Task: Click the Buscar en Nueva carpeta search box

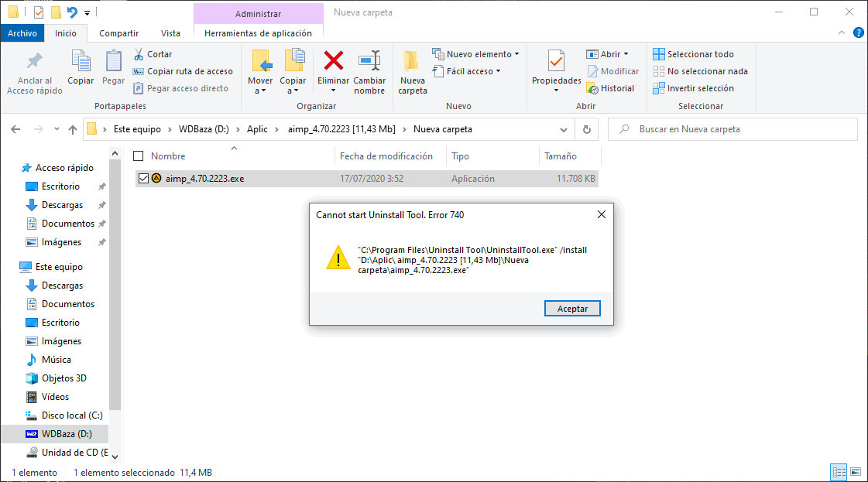Action: [x=732, y=129]
